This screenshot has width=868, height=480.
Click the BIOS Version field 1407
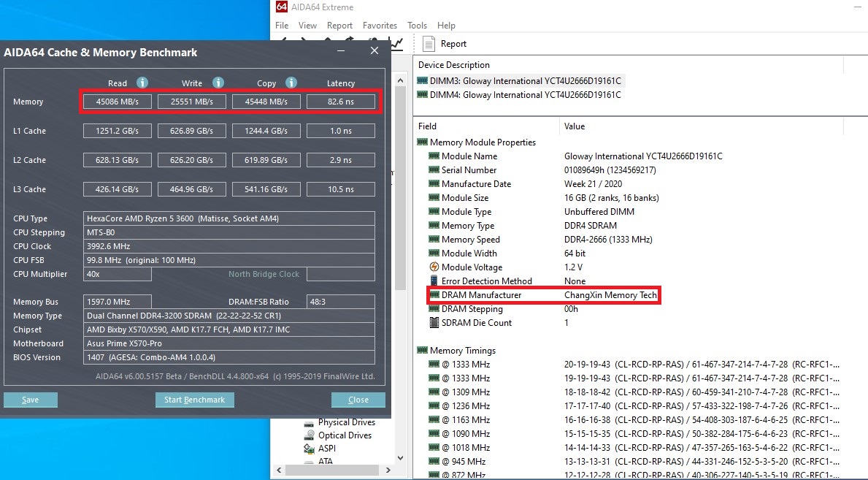pos(229,357)
